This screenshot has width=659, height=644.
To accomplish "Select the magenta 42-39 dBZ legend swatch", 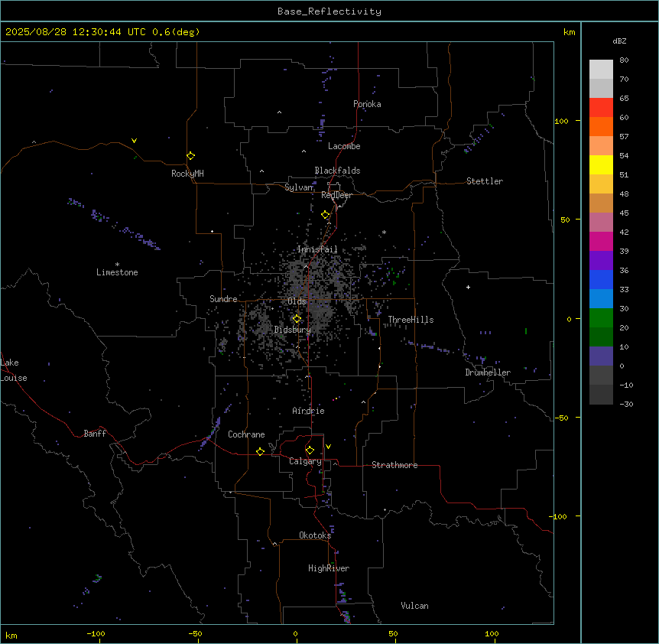I will pos(601,241).
